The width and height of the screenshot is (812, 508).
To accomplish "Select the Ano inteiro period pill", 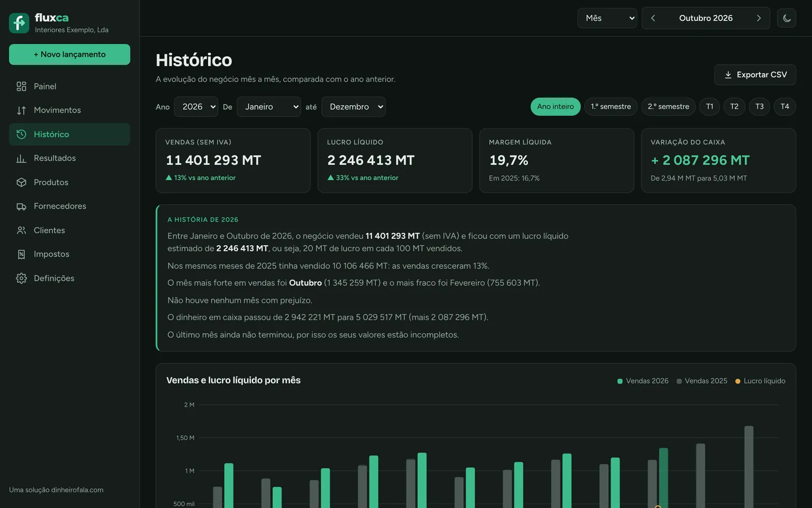I will click(555, 107).
